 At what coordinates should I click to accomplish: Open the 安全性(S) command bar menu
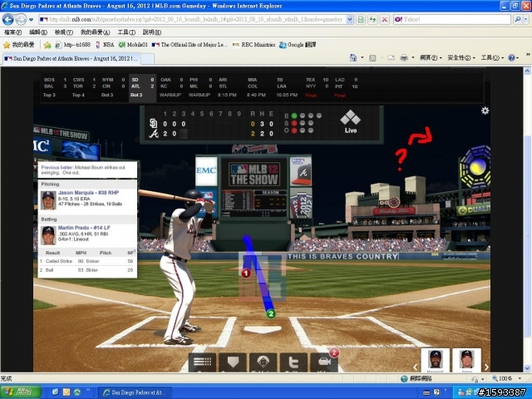[x=461, y=58]
